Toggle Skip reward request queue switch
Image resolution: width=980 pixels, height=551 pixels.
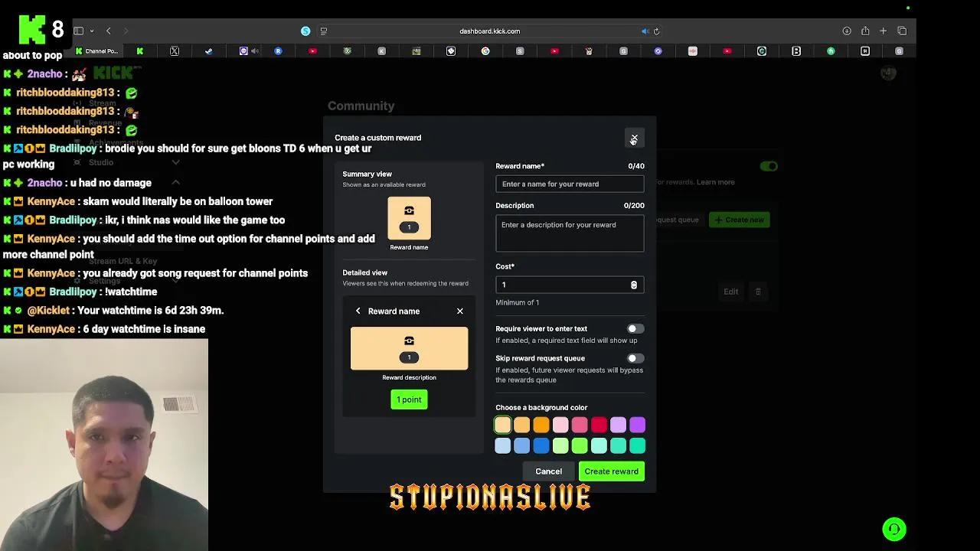tap(635, 358)
